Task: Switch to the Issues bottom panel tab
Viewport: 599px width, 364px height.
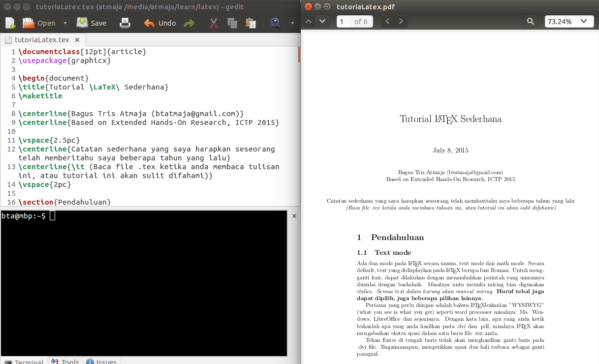Action: pyautogui.click(x=101, y=362)
